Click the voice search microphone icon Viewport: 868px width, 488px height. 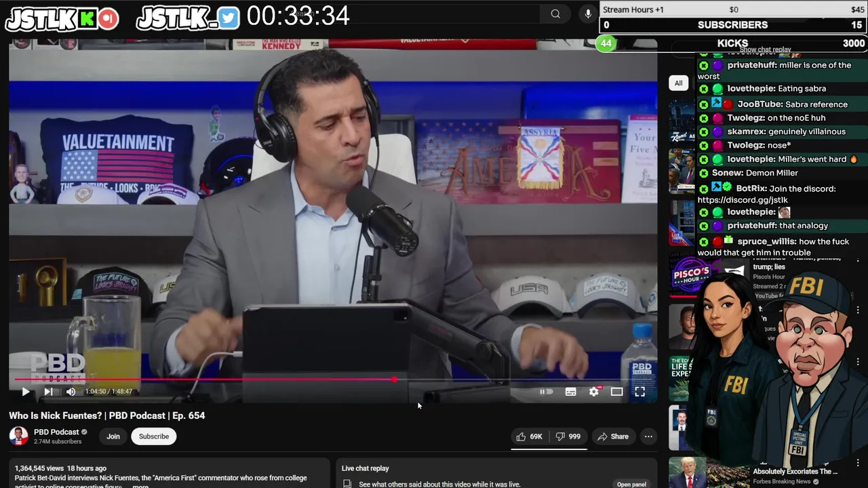click(x=588, y=14)
